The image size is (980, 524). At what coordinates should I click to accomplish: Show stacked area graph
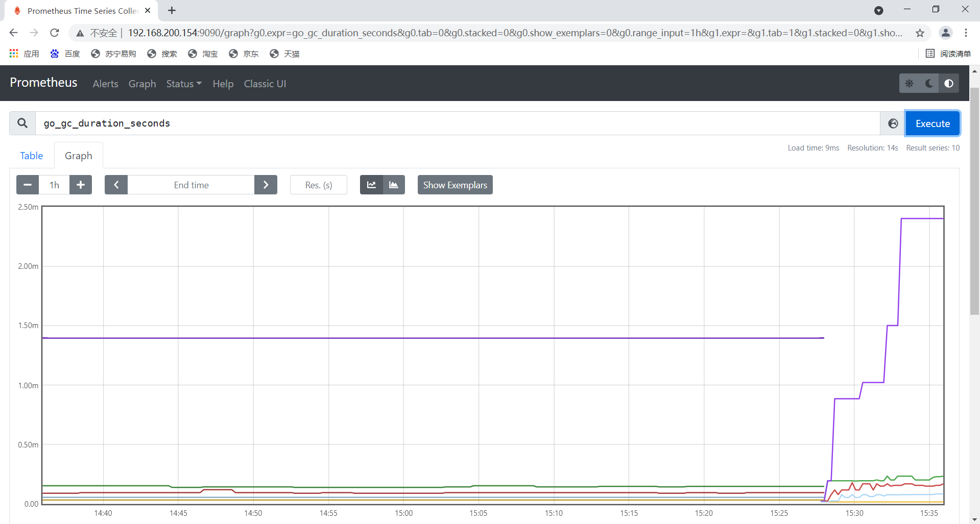[394, 185]
